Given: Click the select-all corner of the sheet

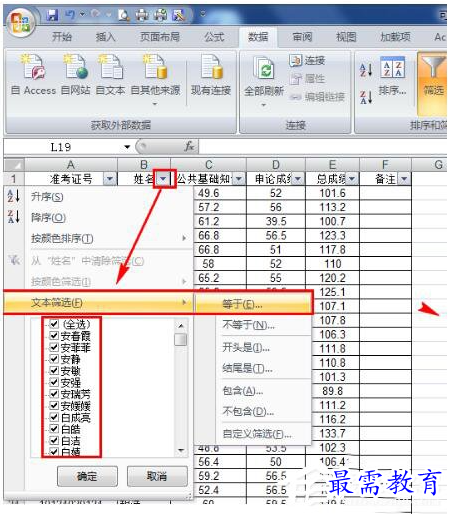Looking at the screenshot, I should click(x=14, y=165).
